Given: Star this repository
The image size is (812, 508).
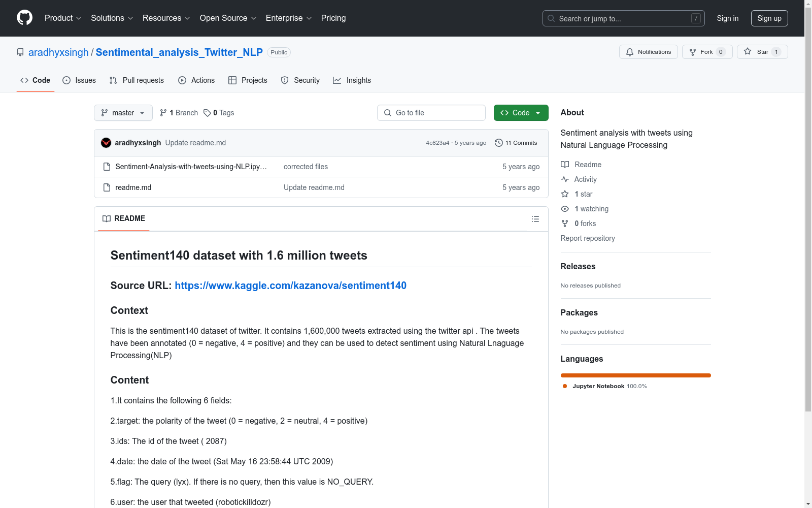Looking at the screenshot, I should tap(762, 52).
